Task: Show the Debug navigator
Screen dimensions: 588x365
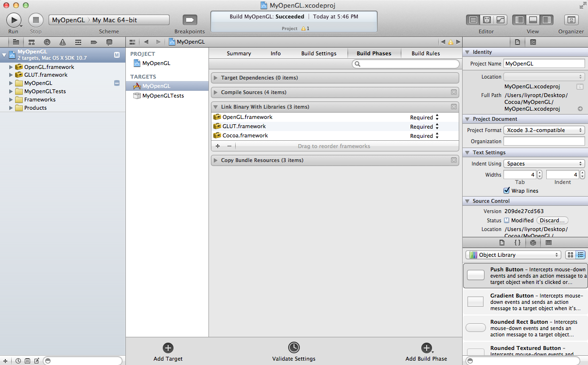Action: tap(78, 42)
